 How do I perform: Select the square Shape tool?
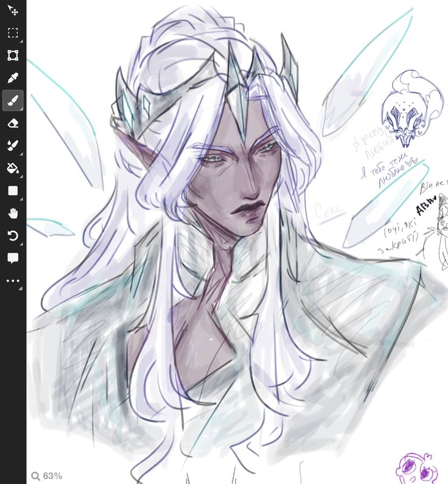coord(13,191)
